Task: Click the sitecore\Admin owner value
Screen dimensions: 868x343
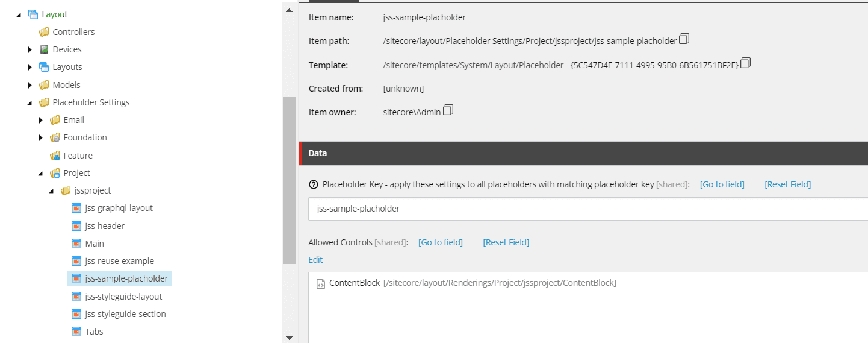Action: click(412, 112)
